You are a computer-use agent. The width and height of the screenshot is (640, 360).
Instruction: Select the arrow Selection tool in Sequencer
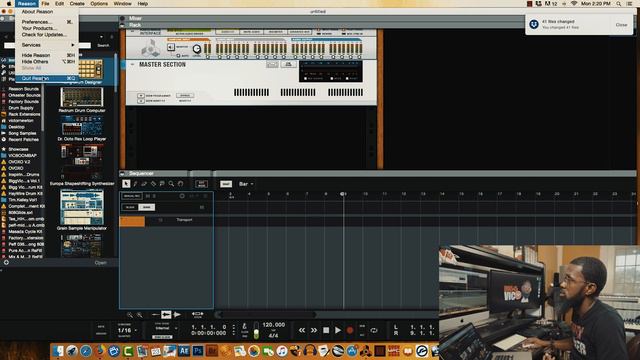126,184
